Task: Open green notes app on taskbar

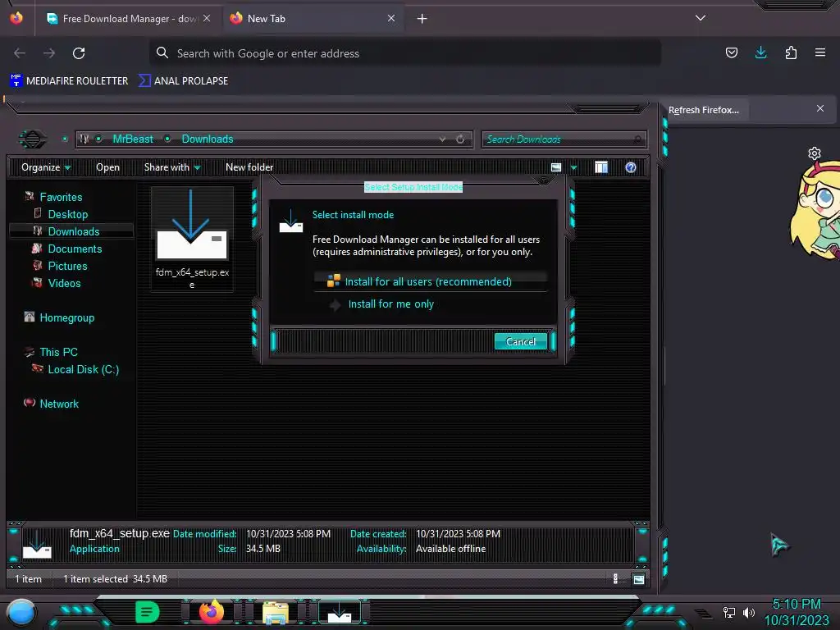Action: (x=148, y=612)
